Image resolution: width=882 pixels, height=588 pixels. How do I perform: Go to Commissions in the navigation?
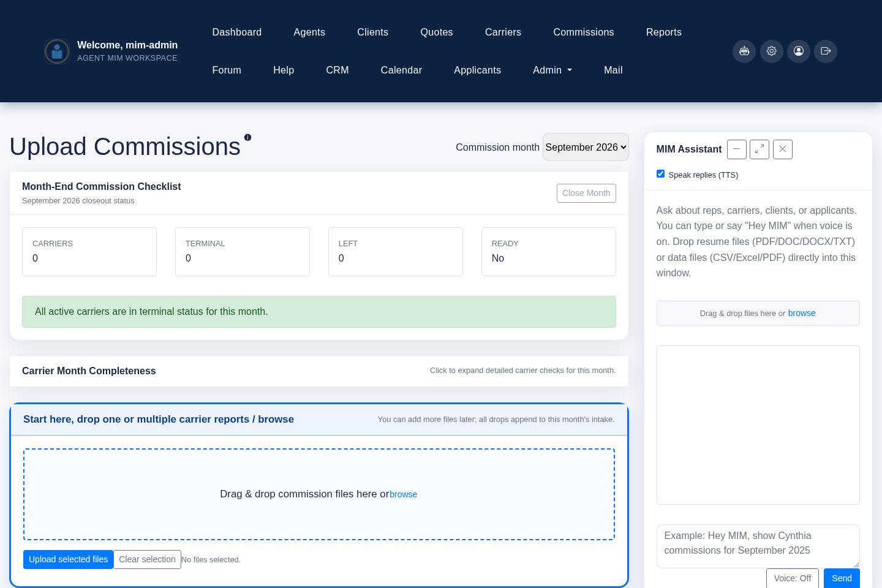[x=584, y=32]
